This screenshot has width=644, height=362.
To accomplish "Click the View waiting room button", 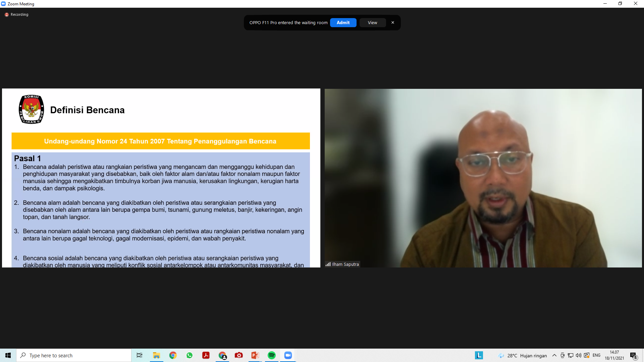I will [x=372, y=22].
